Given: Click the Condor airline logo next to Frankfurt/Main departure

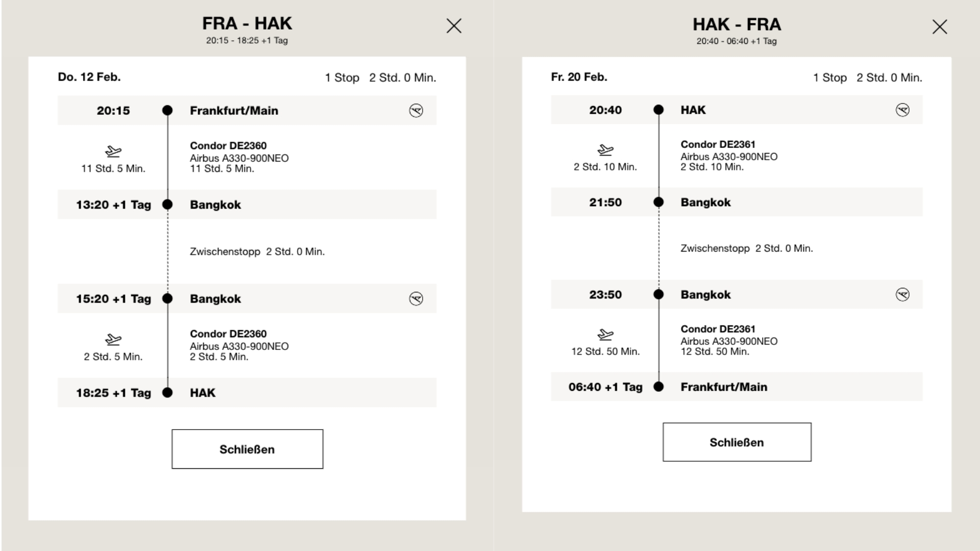Looking at the screenshot, I should coord(416,110).
